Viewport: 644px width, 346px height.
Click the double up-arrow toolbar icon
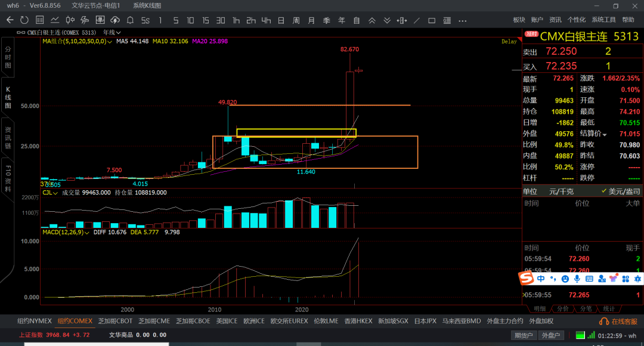pyautogui.click(x=371, y=20)
